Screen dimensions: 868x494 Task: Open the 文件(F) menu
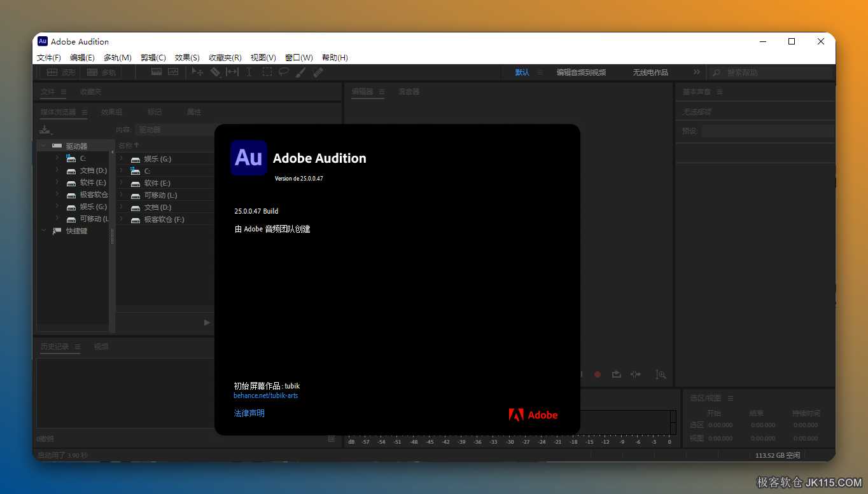[x=49, y=57]
